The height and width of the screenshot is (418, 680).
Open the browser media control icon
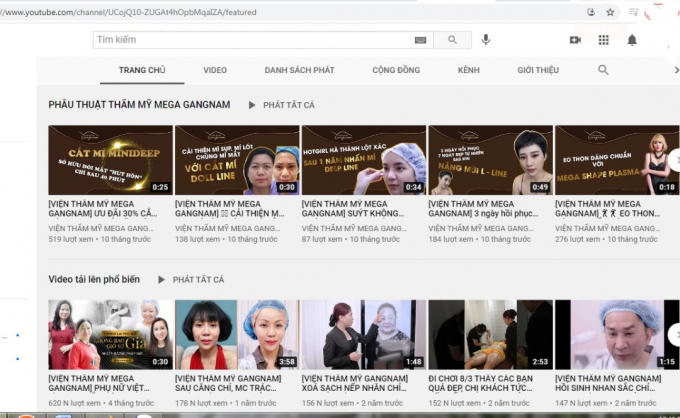[591, 12]
